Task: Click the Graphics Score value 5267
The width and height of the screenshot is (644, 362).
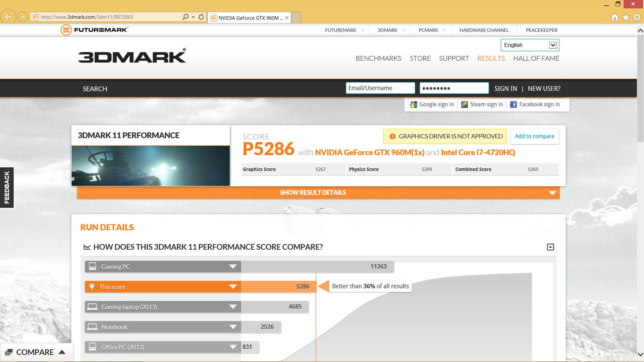Action: (x=321, y=170)
